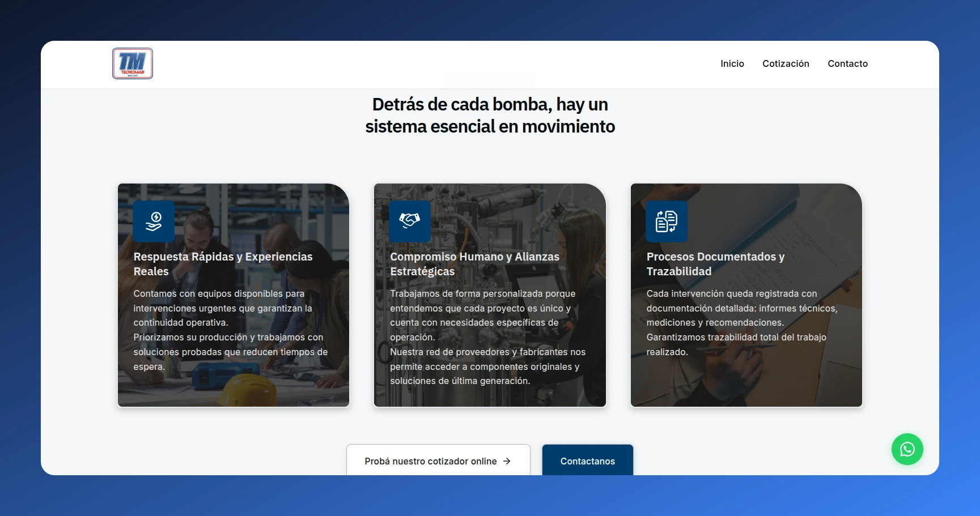Open the Cotización menu item
Viewport: 980px width, 516px height.
click(786, 63)
